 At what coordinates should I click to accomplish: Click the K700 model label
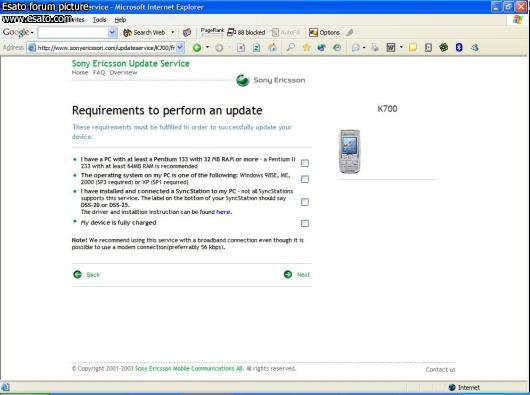tap(387, 109)
